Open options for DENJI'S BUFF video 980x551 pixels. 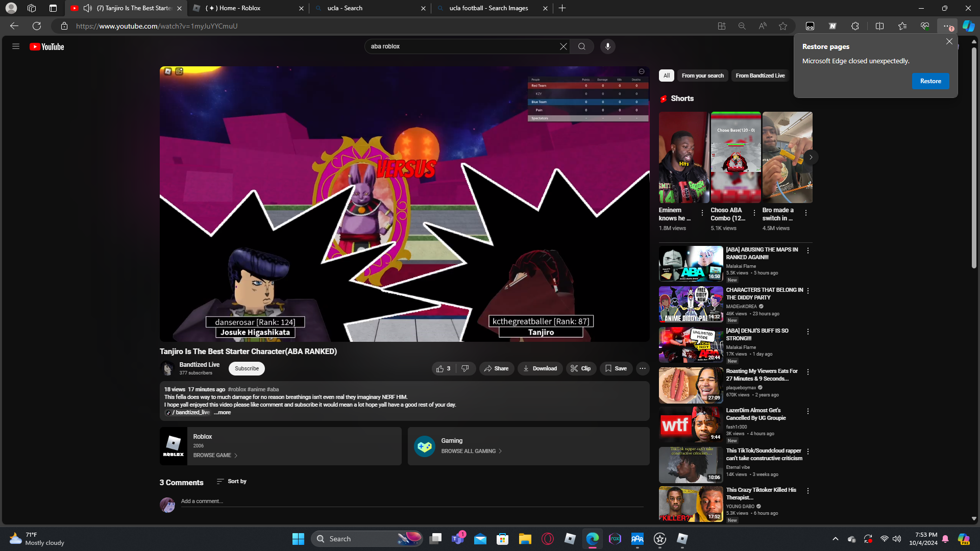808,332
